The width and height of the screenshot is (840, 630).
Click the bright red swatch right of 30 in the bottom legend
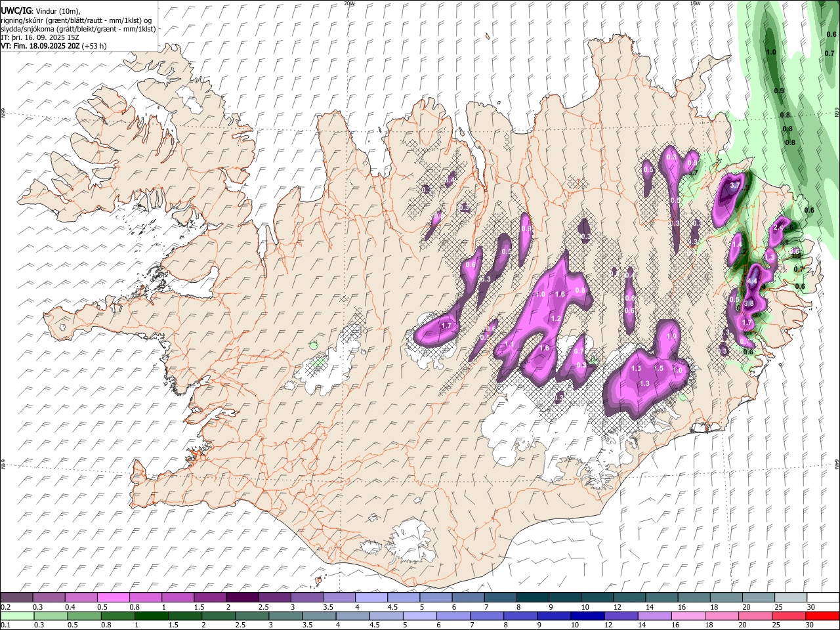pyautogui.click(x=823, y=616)
